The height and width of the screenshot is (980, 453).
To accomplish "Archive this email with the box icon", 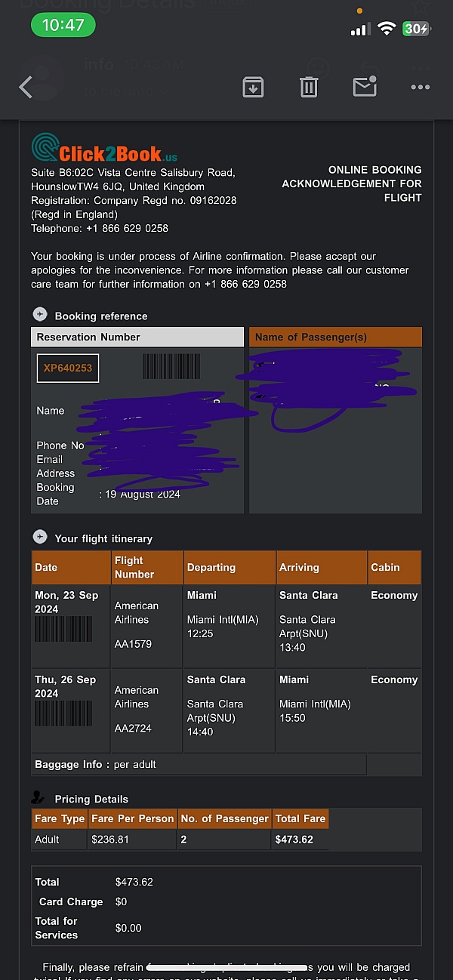I will [253, 87].
